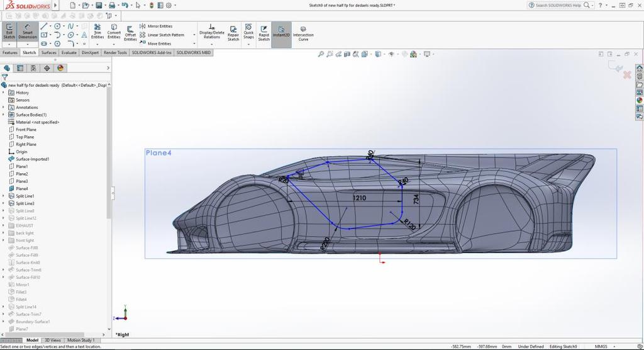Expand the Split Line1 feature
Screen dimensions: 644x350
click(4, 196)
